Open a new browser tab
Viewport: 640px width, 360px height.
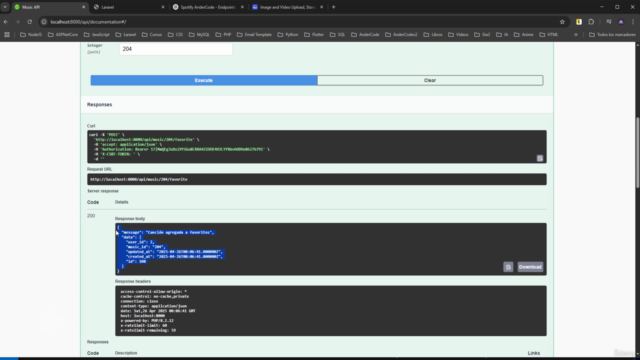333,7
